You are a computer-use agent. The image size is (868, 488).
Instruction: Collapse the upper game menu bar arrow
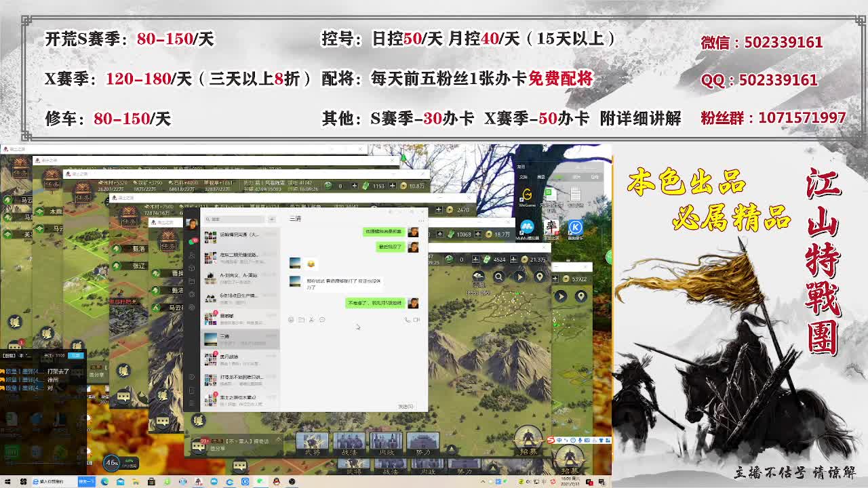point(450,448)
